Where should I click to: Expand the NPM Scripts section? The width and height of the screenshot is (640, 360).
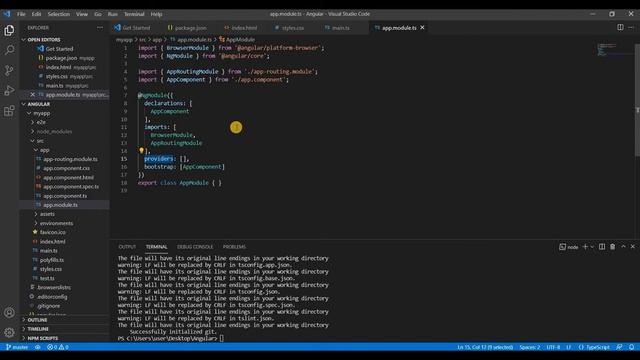point(42,338)
